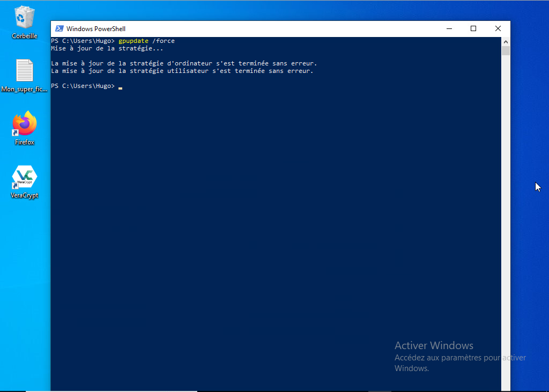Close the Windows PowerShell window

click(x=498, y=29)
